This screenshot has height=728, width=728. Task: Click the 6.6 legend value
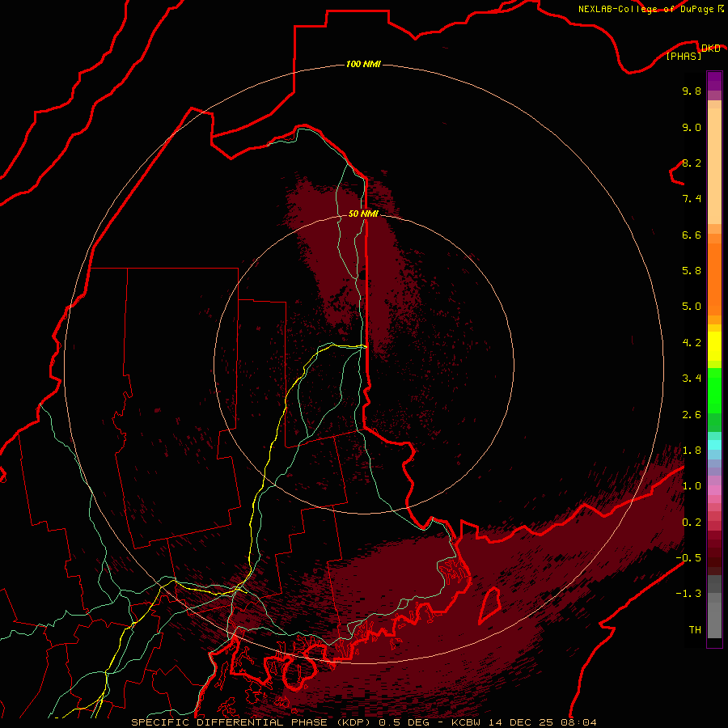(x=692, y=235)
